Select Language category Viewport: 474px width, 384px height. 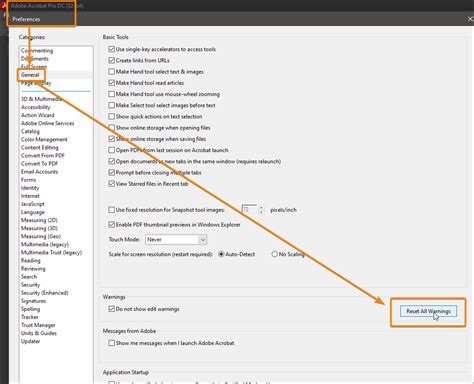coord(33,212)
